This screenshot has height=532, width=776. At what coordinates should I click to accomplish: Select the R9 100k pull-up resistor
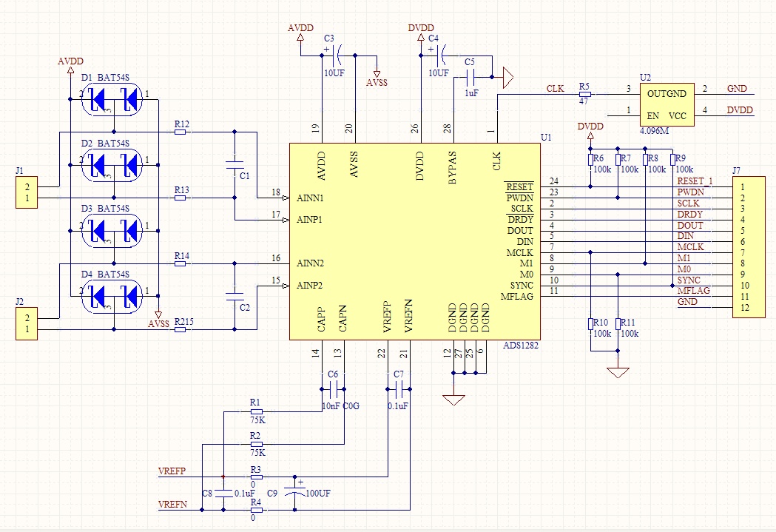click(x=672, y=159)
